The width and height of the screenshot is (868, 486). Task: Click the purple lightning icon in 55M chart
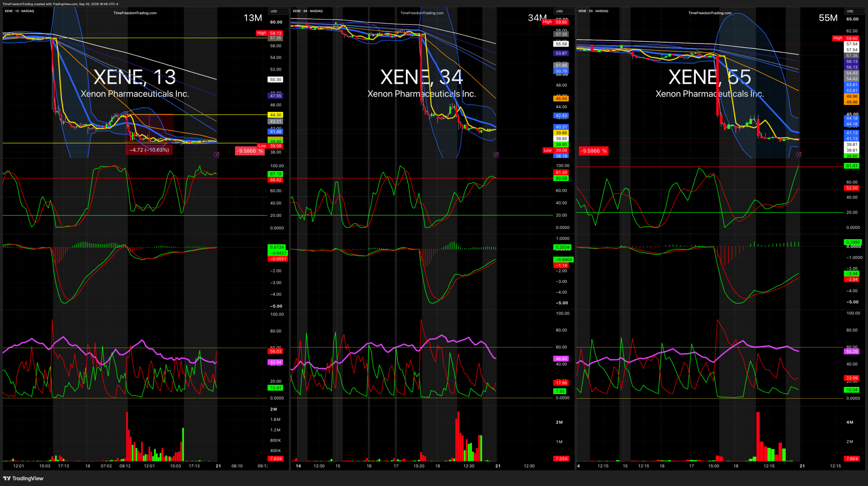pos(798,155)
